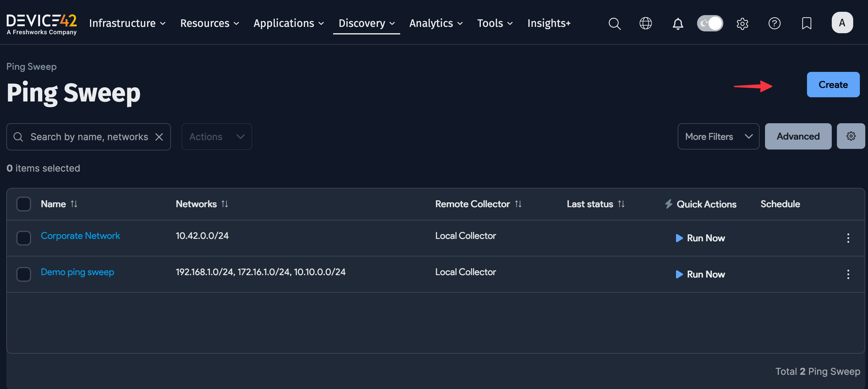Screen dimensions: 868x389
Task: Click the bookmark icon
Action: coord(806,23)
